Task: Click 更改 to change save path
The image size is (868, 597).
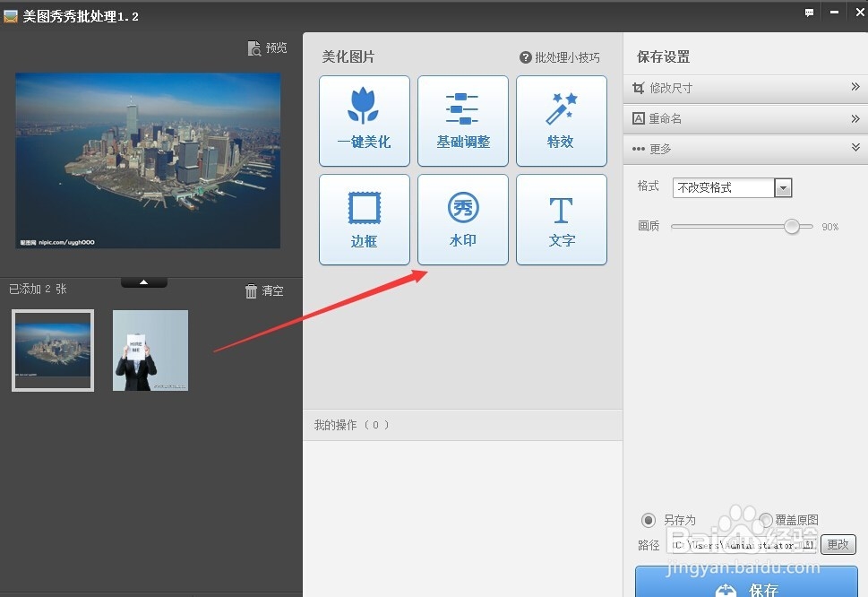Action: (838, 544)
